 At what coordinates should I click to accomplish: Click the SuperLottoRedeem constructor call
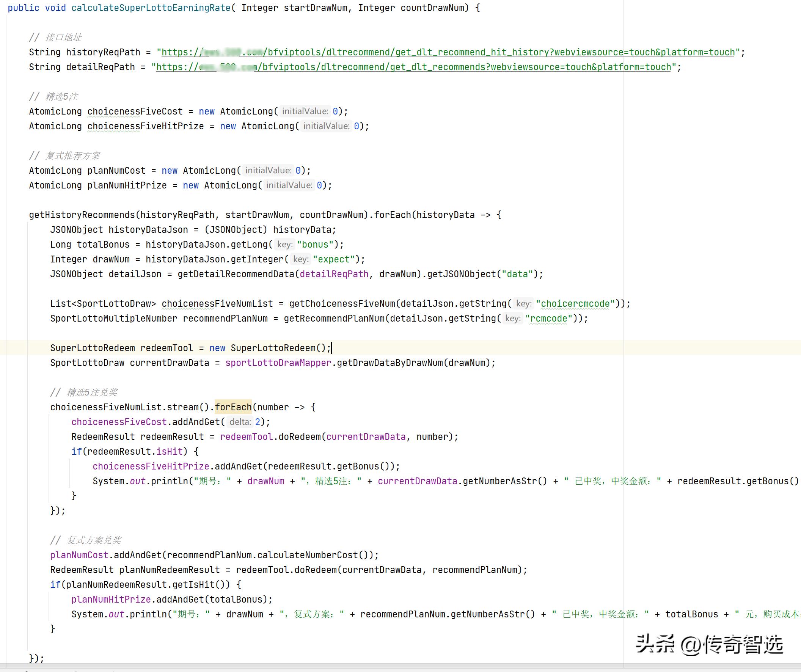click(x=273, y=348)
